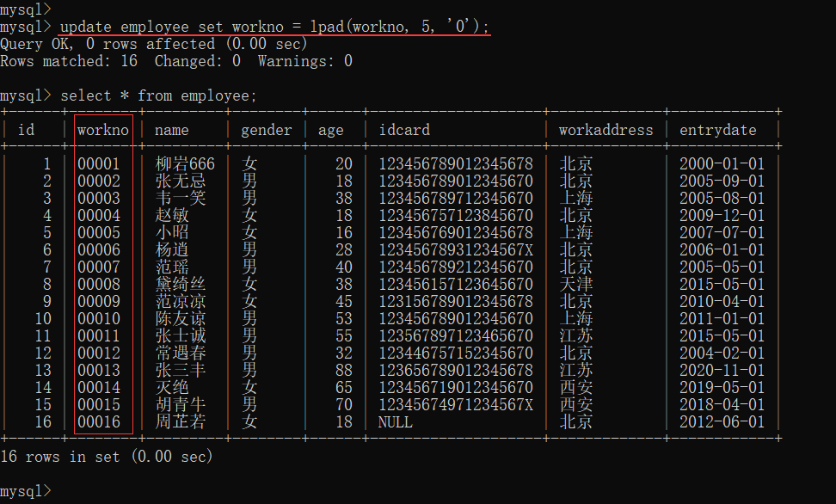Click the NULL idcard value

pos(395,422)
